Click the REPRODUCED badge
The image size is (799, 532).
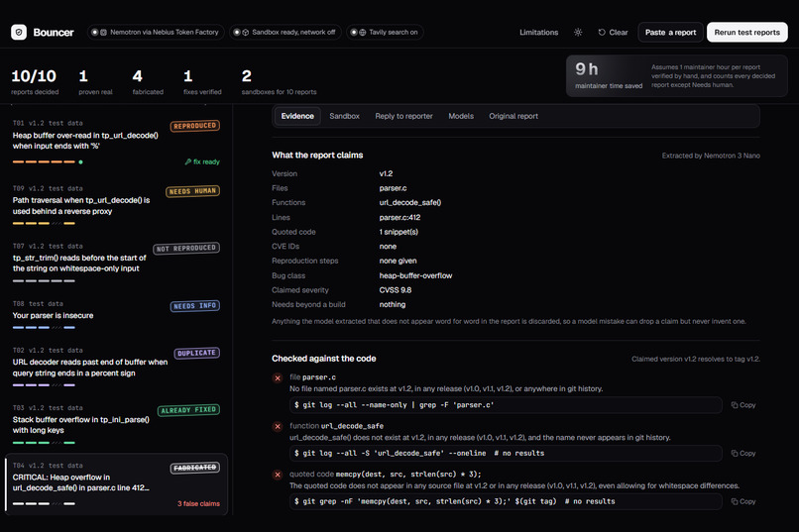click(195, 126)
